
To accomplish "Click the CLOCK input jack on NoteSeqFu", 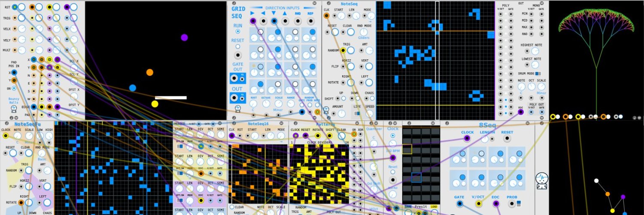I will pos(6,135).
